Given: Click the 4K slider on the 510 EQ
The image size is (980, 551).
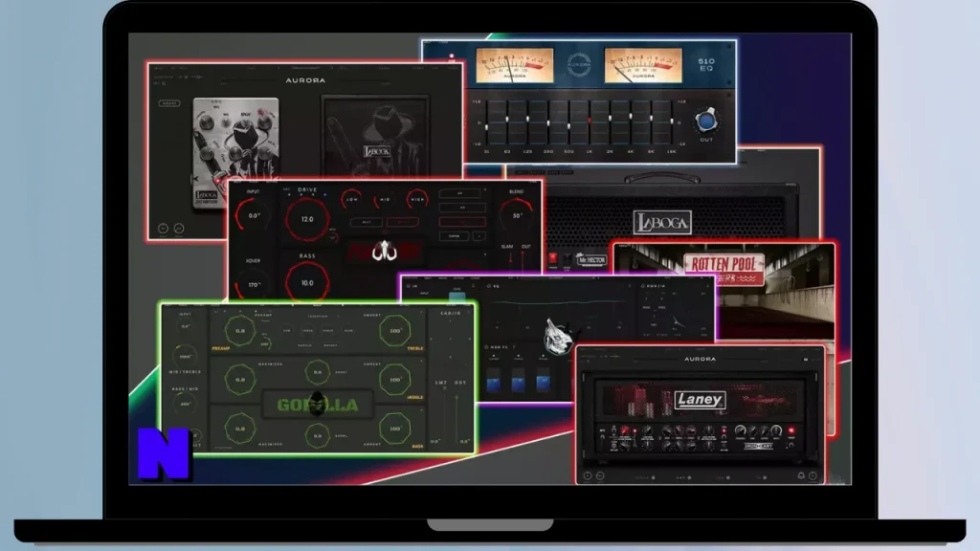Looking at the screenshot, I should pyautogui.click(x=630, y=121).
